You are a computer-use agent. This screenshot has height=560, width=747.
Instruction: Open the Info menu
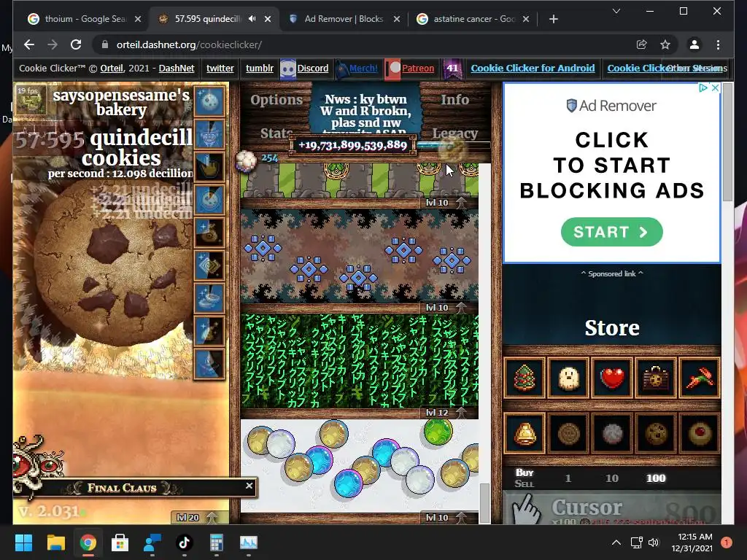[x=454, y=99]
